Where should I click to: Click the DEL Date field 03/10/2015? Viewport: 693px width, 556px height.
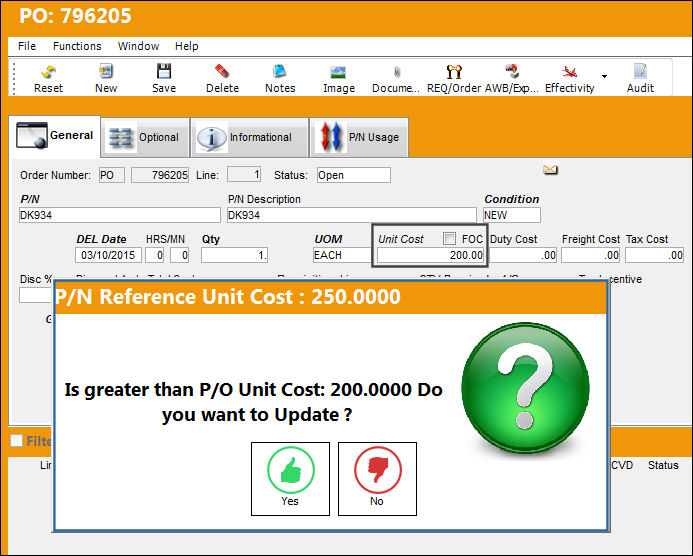(108, 255)
